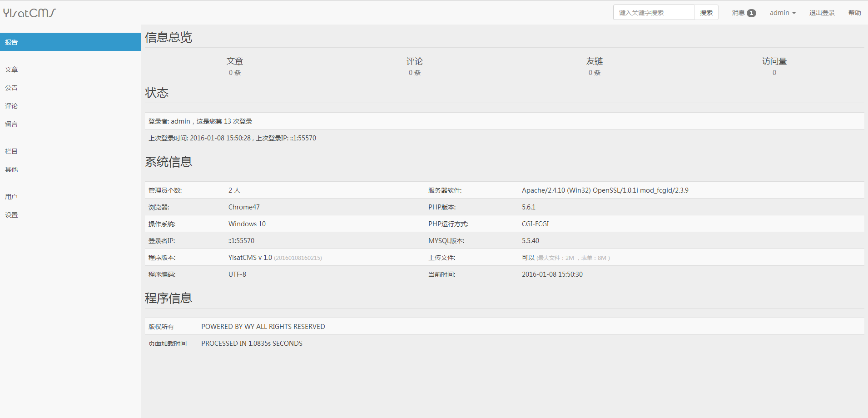Click the 服务器软件 label
The height and width of the screenshot is (418, 868).
tap(445, 190)
